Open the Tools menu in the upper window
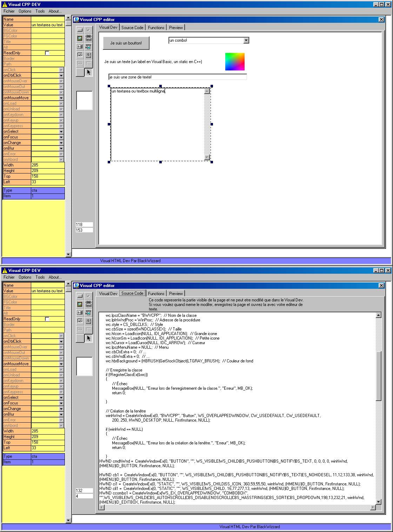The height and width of the screenshot is (532, 393). pyautogui.click(x=40, y=11)
